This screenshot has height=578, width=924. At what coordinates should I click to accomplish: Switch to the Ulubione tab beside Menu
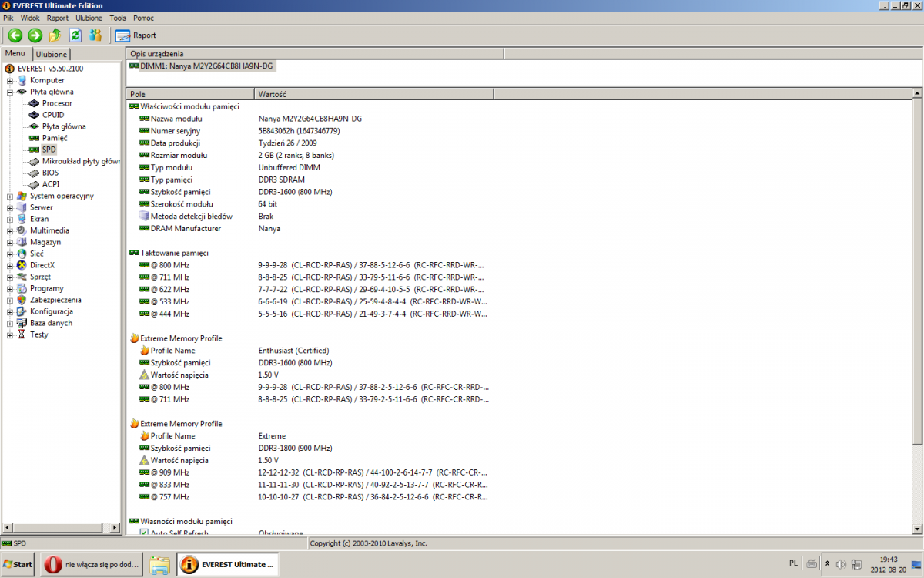click(x=52, y=54)
